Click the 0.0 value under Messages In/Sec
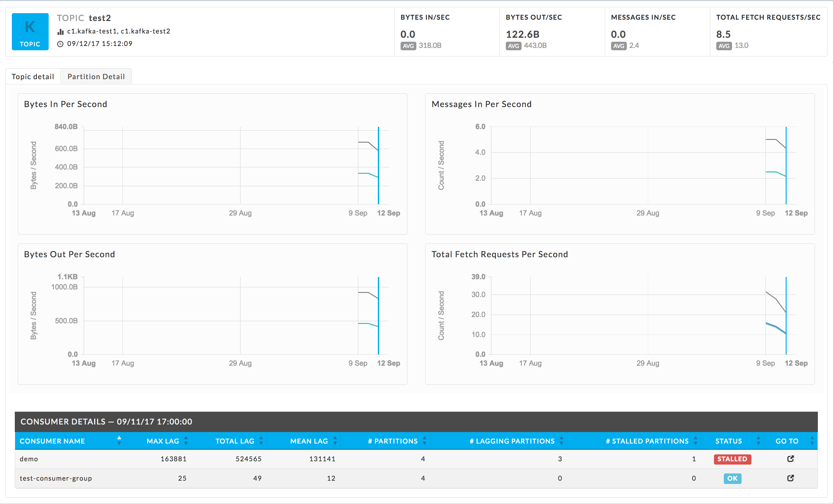The width and height of the screenshot is (833, 504). tap(618, 34)
